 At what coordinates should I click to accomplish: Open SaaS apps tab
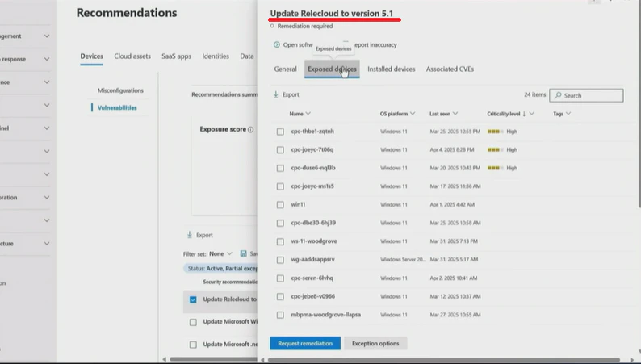click(176, 56)
